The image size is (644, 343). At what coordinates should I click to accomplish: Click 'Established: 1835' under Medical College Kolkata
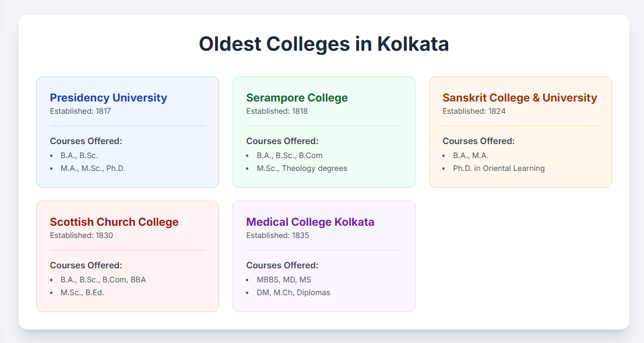click(x=277, y=236)
